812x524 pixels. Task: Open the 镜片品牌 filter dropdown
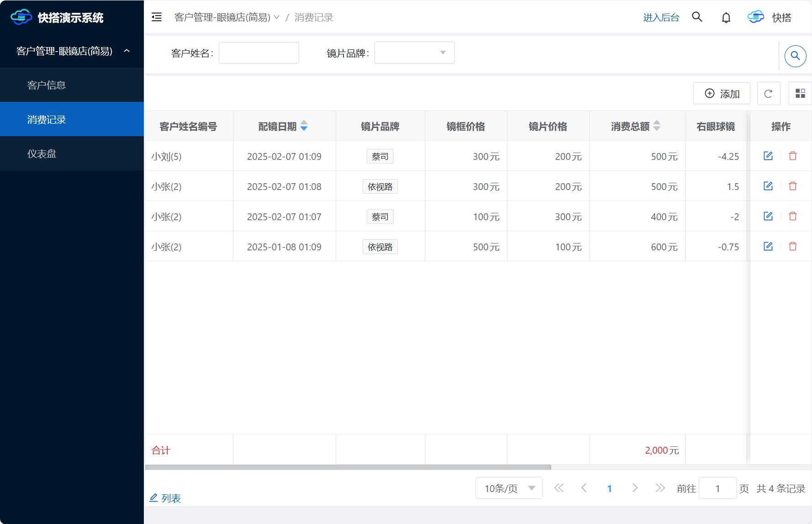(414, 53)
